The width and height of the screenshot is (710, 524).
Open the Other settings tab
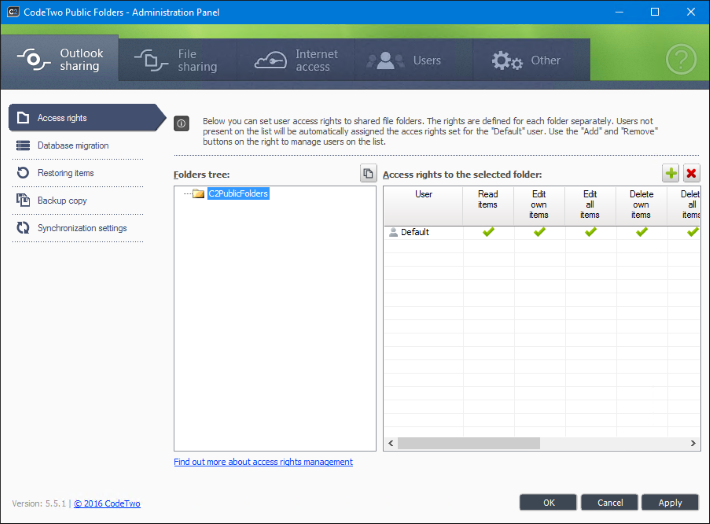coord(531,60)
